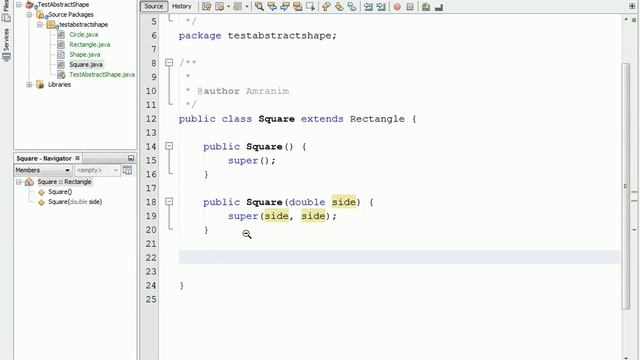Open Rectangle.java in Projects tree
Image resolution: width=640 pixels, height=360 pixels.
89,44
